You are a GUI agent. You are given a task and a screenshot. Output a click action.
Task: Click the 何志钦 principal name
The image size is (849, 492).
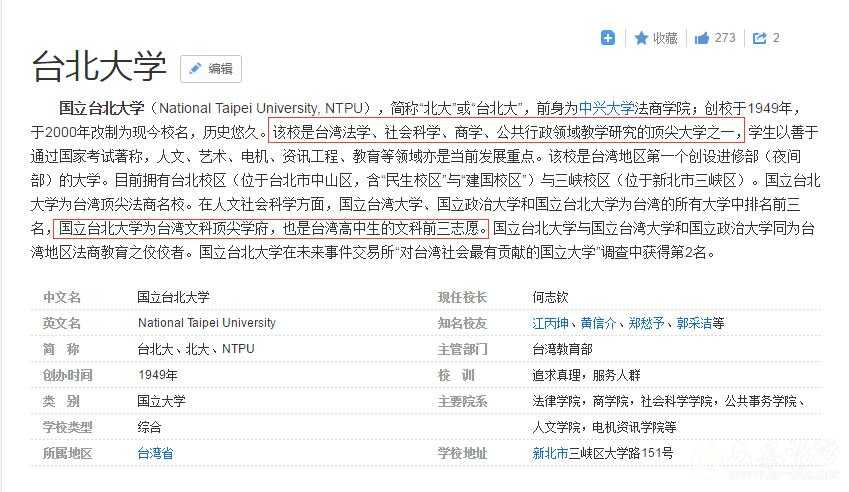pos(552,297)
